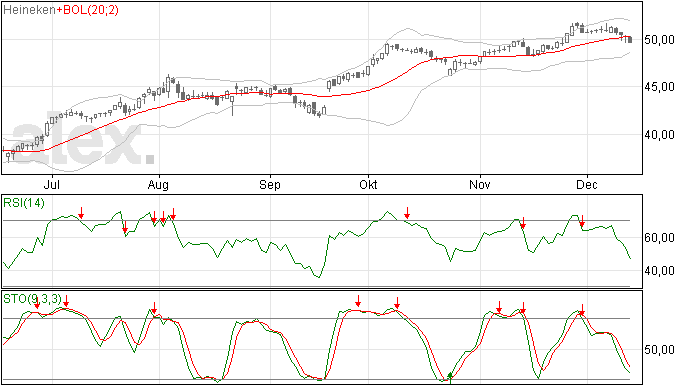The image size is (690, 387).
Task: Click the Okt month label
Action: 368,184
